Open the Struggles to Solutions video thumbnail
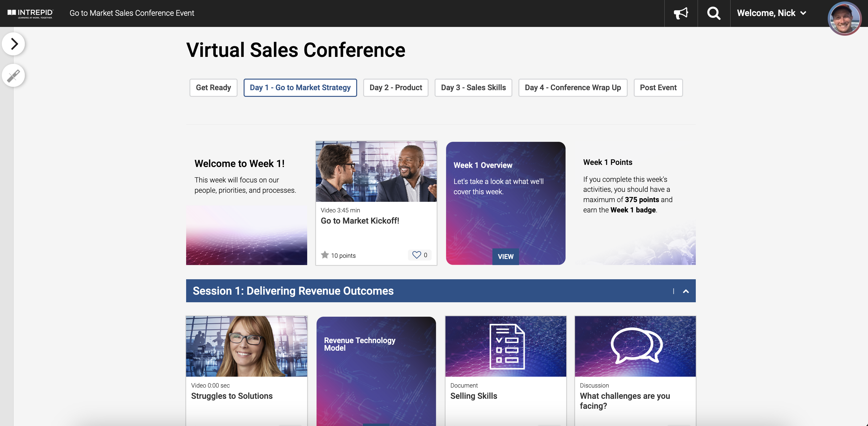Image resolution: width=868 pixels, height=426 pixels. 246,346
